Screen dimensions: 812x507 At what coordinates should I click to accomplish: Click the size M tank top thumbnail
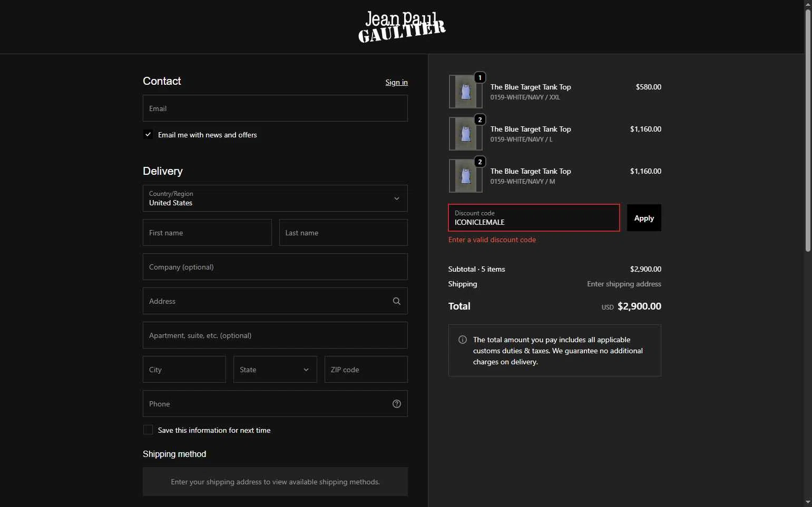tap(466, 176)
